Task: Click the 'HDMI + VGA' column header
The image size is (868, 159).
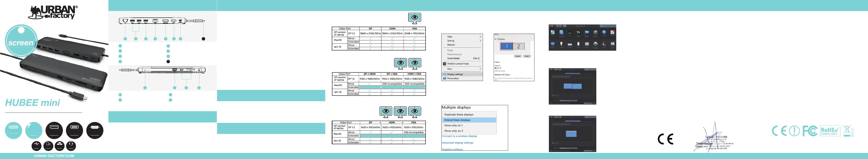Action: coord(414,74)
